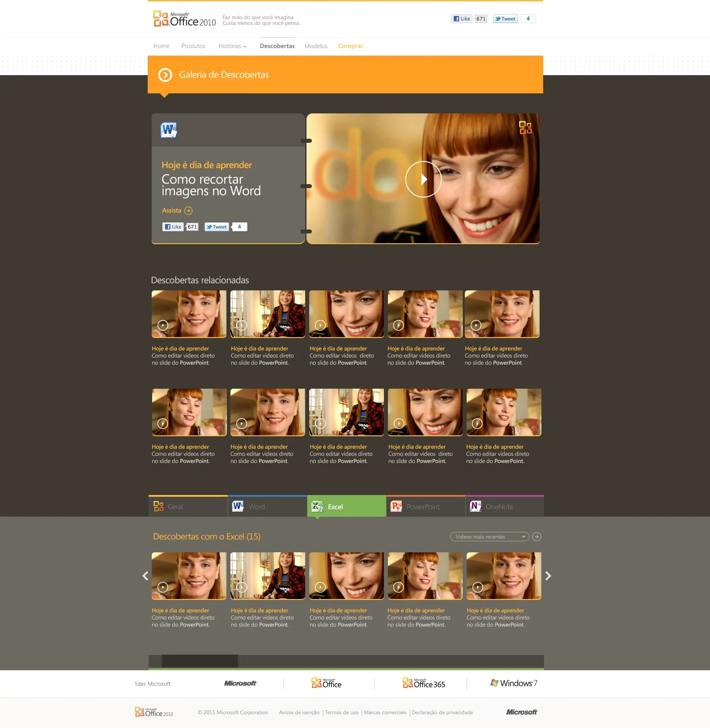Screen dimensions: 710x728
Task: Show previous Excel videos with left arrow
Action: click(145, 576)
